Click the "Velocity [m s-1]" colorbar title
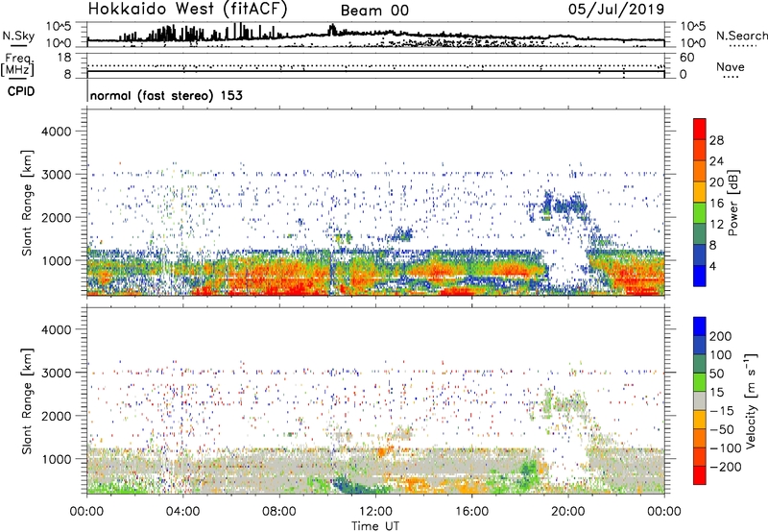 tap(751, 400)
